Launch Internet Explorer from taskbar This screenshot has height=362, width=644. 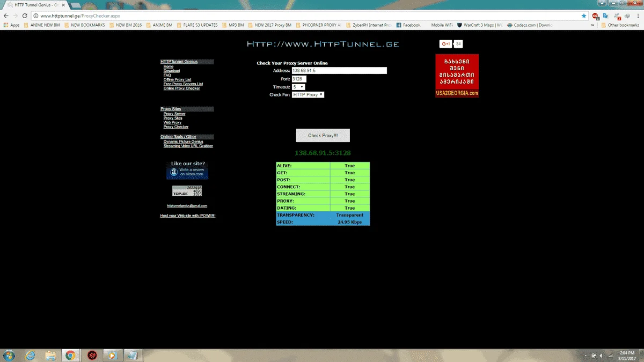(30, 355)
